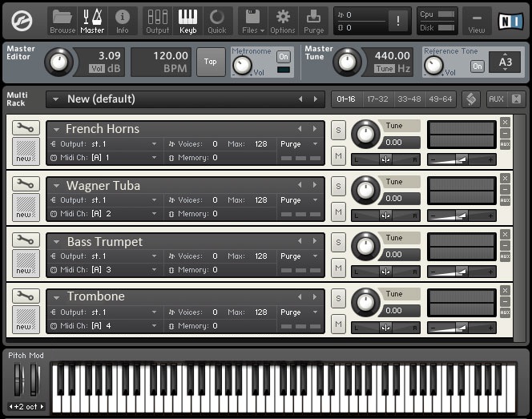
Task: Switch to rack page 01-16
Action: tap(346, 99)
